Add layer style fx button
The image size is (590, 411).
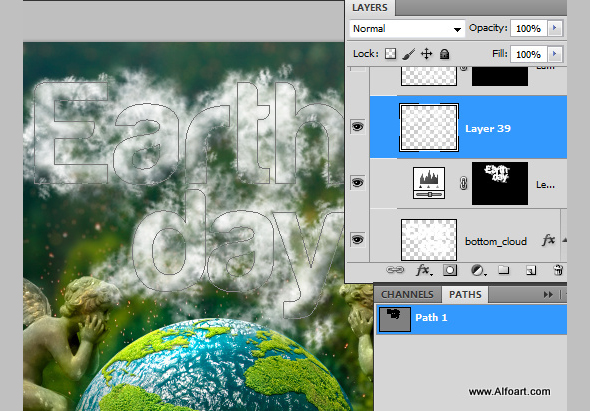(424, 270)
